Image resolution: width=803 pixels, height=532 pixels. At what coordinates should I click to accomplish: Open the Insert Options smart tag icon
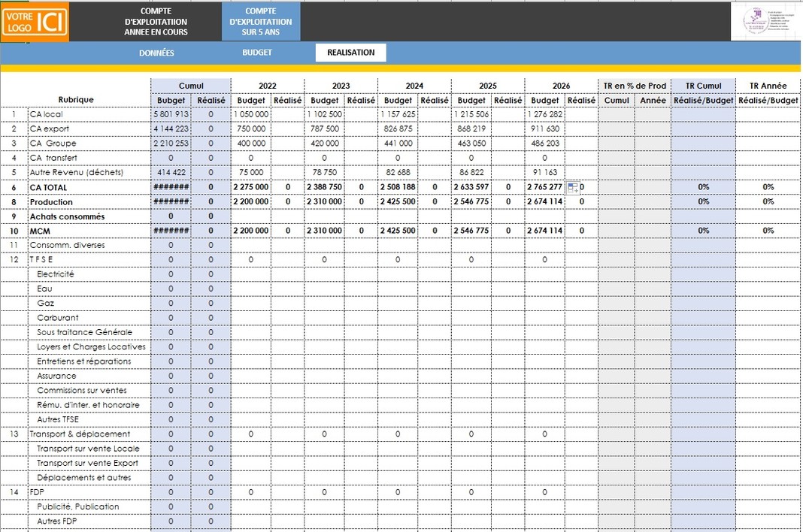572,186
